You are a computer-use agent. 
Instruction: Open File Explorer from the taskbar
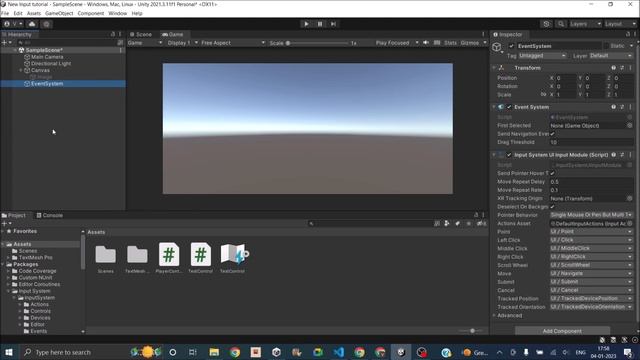coord(214,352)
